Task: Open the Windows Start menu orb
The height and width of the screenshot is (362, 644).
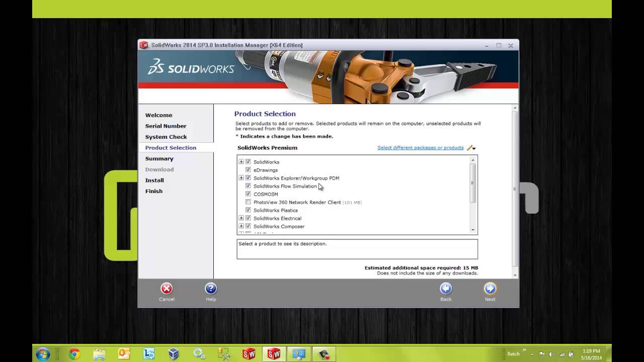Action: tap(43, 354)
